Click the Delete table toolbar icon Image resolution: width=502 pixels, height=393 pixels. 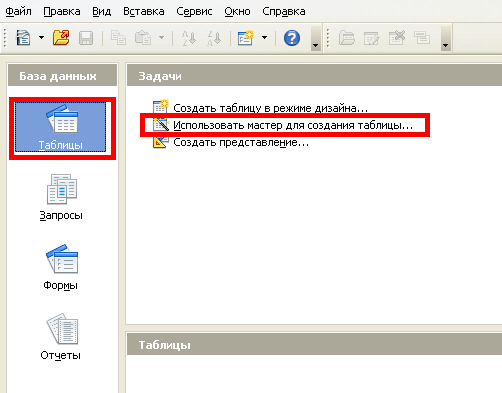point(397,38)
